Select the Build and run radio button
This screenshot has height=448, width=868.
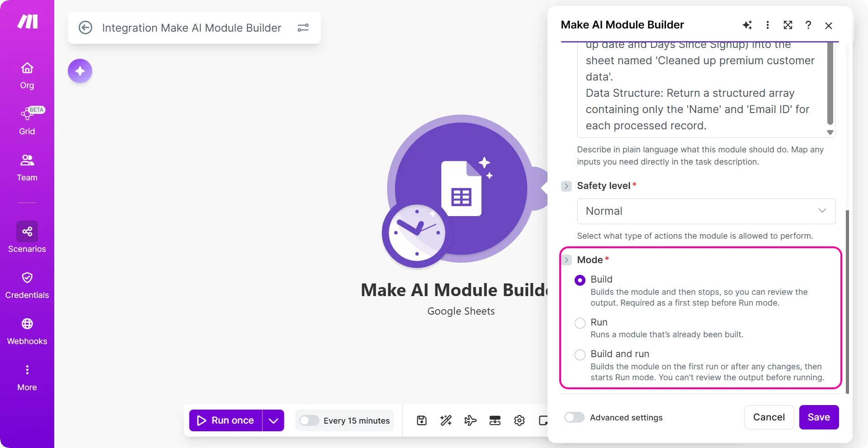click(580, 355)
